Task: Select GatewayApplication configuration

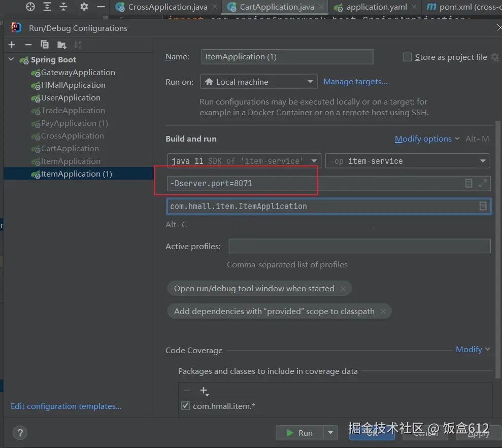Action: click(x=78, y=73)
